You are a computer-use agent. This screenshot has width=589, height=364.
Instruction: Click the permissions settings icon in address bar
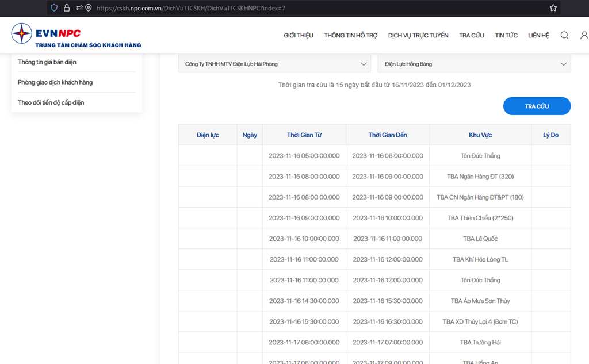(79, 8)
